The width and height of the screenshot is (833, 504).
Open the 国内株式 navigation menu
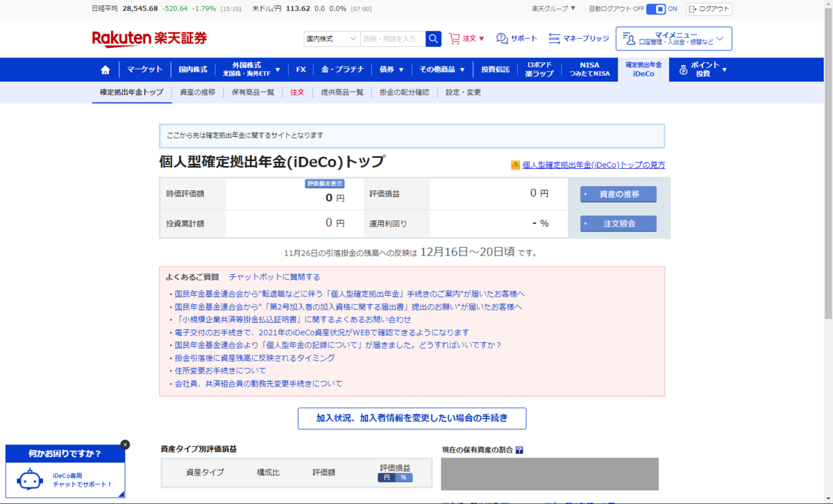pyautogui.click(x=193, y=69)
